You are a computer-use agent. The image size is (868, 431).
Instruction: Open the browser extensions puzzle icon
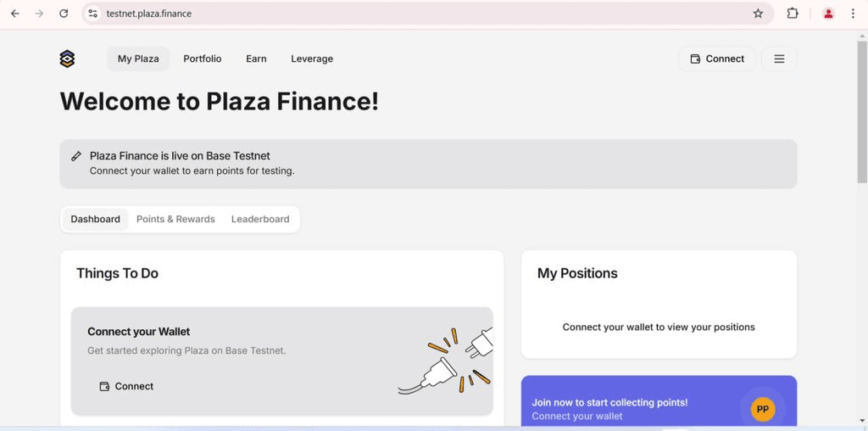793,14
